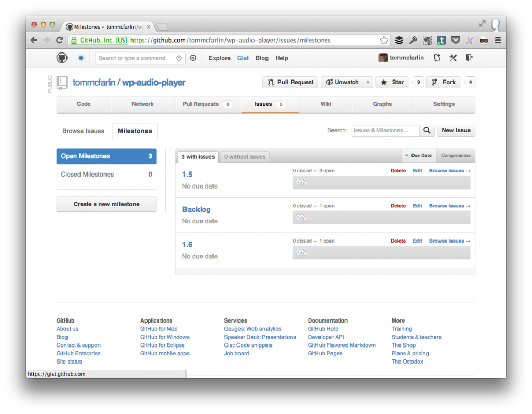Open Chrome hamburger menu
The width and height of the screenshot is (532, 414).
498,41
